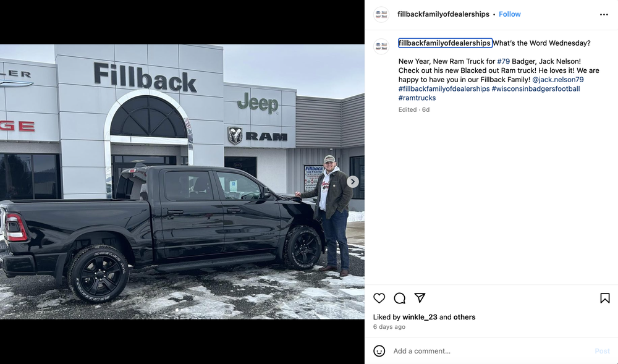The height and width of the screenshot is (364, 618).
Task: Save the post with bookmark icon
Action: tap(605, 298)
